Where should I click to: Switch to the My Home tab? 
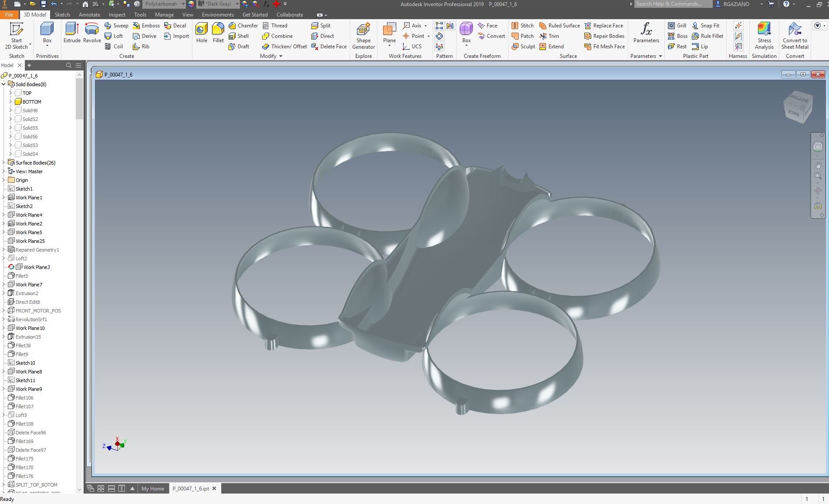click(x=152, y=488)
